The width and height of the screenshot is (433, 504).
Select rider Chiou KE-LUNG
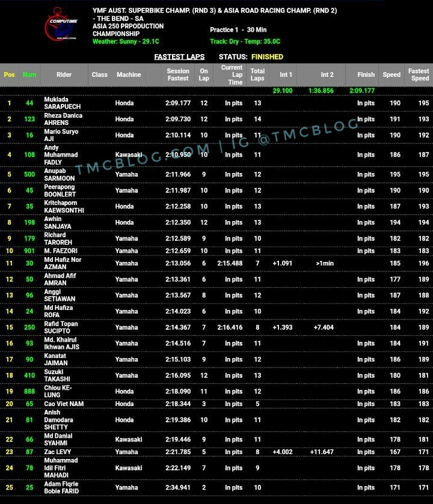click(58, 391)
